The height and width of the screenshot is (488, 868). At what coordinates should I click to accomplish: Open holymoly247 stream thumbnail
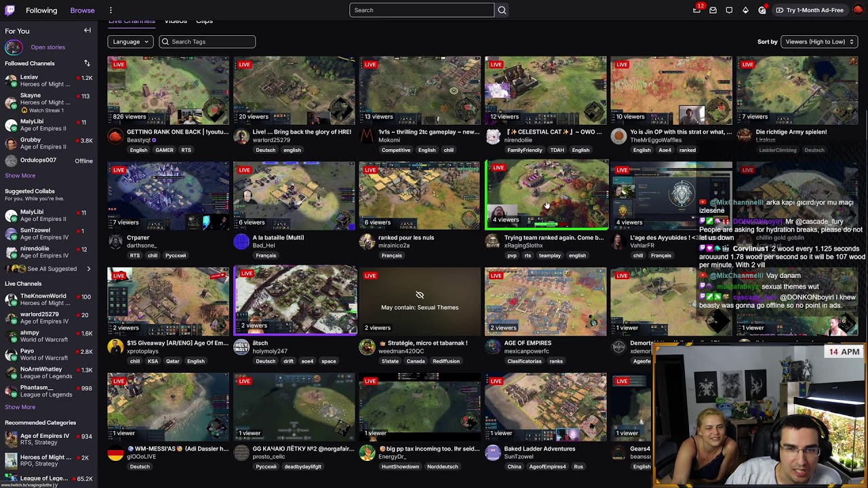tap(295, 300)
